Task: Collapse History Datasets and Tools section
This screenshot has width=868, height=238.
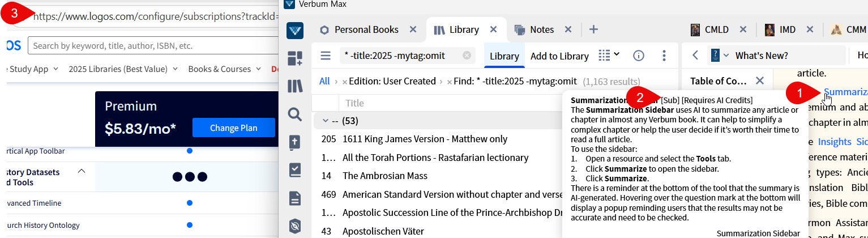Action: click(81, 171)
